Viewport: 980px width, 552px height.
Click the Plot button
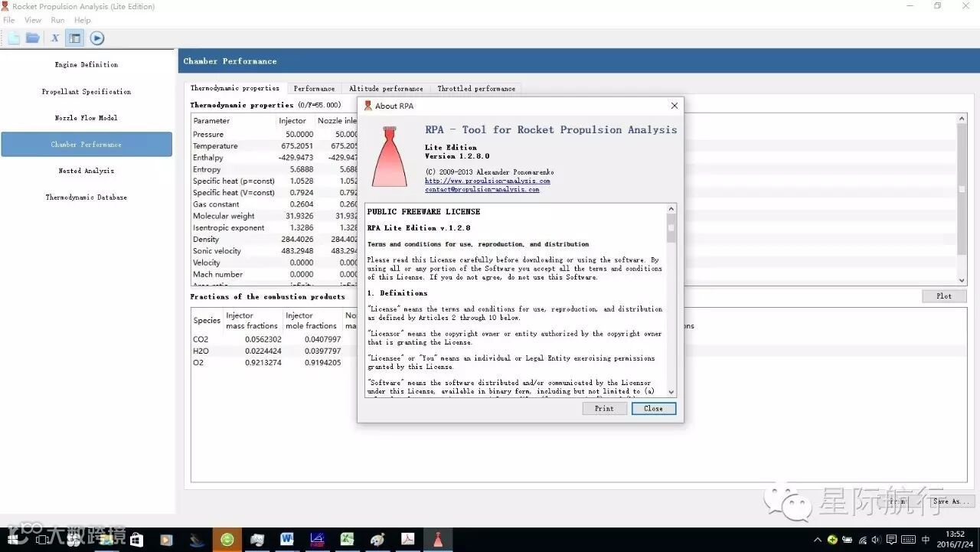[x=944, y=296]
